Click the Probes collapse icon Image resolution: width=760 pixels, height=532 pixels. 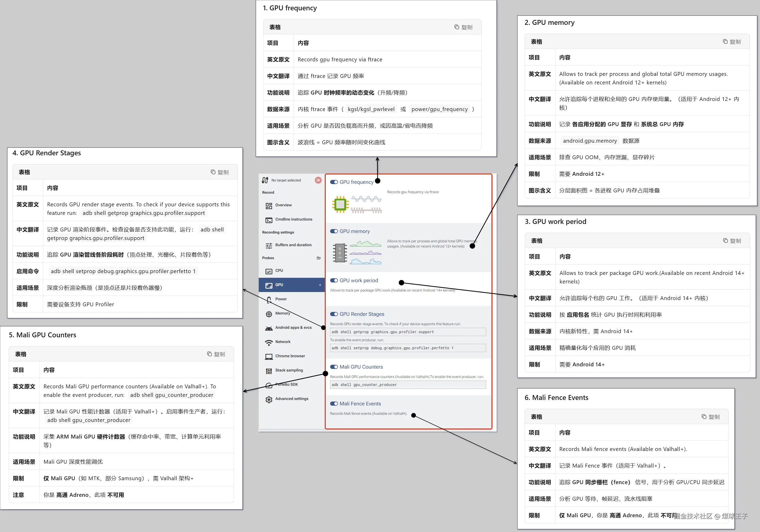click(x=319, y=258)
